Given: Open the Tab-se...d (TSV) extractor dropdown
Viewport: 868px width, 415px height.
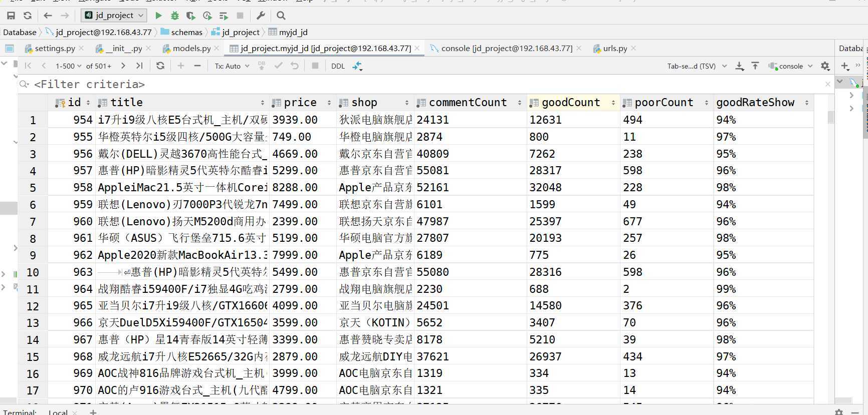Looking at the screenshot, I should [x=697, y=66].
